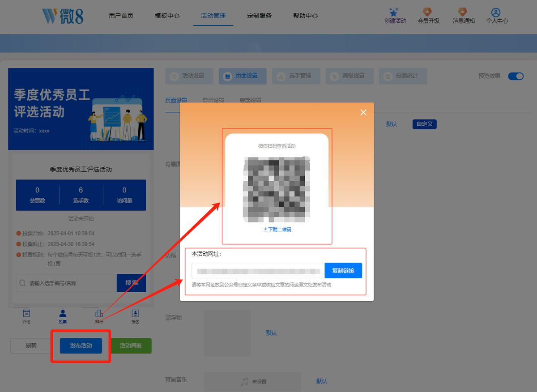
Task: Click the 搜索 button in preview
Action: click(x=131, y=283)
